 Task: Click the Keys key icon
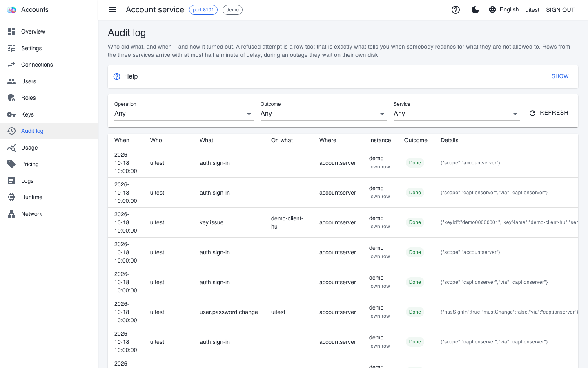11,114
